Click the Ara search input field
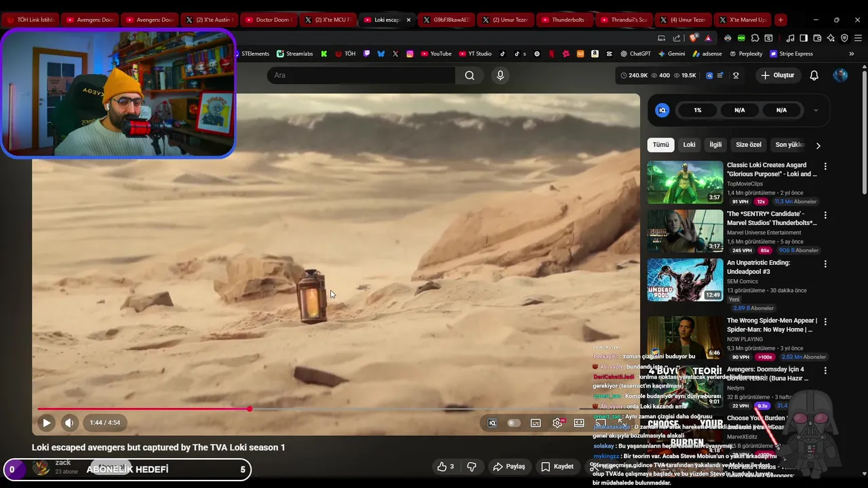This screenshot has height=488, width=868. click(361, 75)
